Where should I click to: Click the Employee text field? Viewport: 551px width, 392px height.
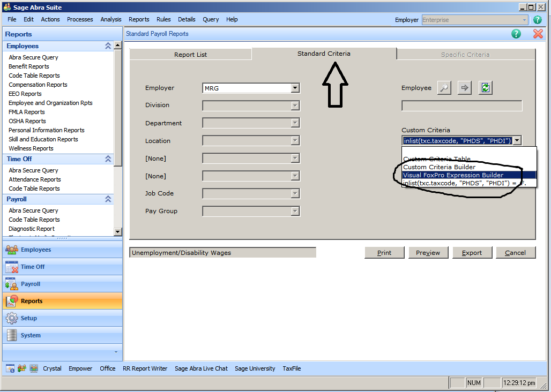[461, 105]
